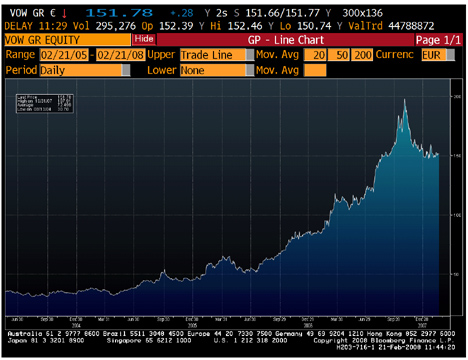Viewport: 468px width, 360px height.
Task: Click the 151.66/151.77 bid/ask quote
Action: point(282,13)
